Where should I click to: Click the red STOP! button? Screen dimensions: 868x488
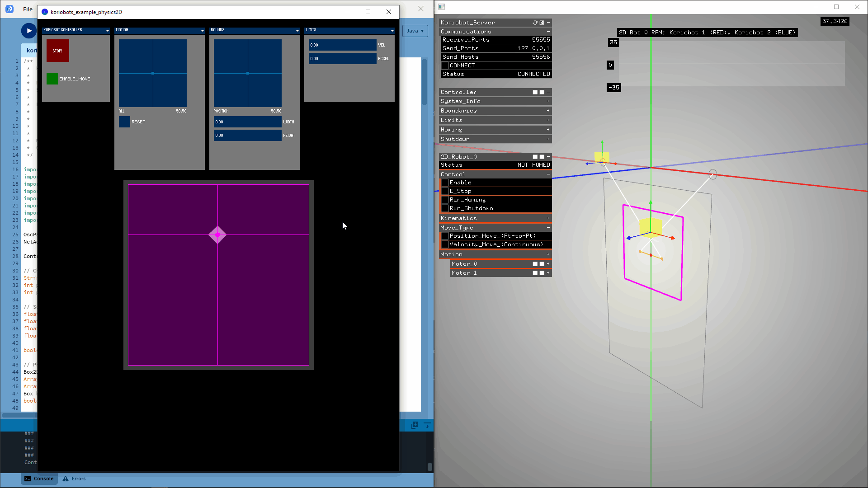coord(58,51)
